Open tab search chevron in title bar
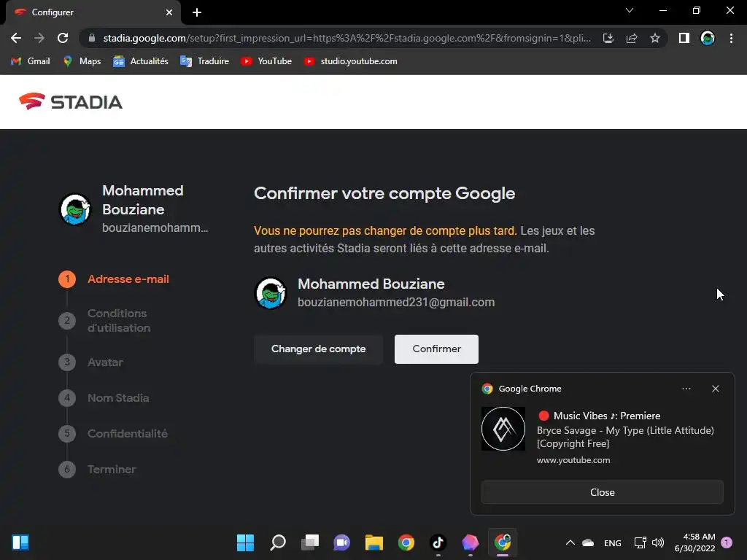The image size is (747, 560). click(x=630, y=10)
